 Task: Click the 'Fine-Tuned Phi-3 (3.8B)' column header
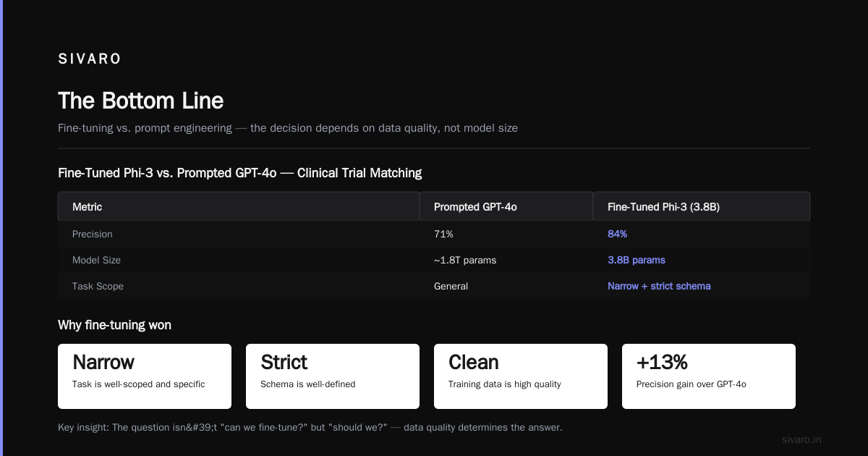(702, 206)
